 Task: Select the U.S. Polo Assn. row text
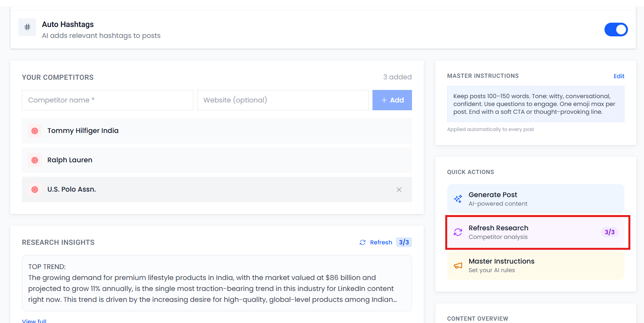72,189
